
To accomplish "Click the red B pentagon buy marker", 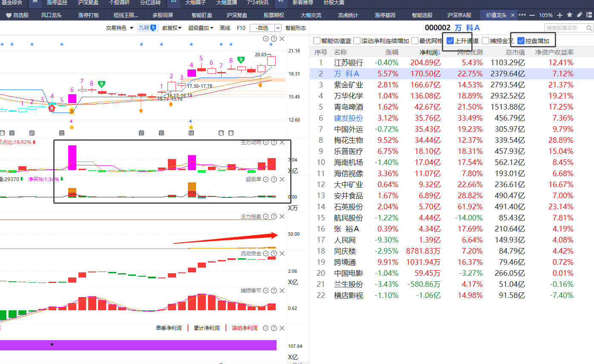I will pyautogui.click(x=52, y=107).
